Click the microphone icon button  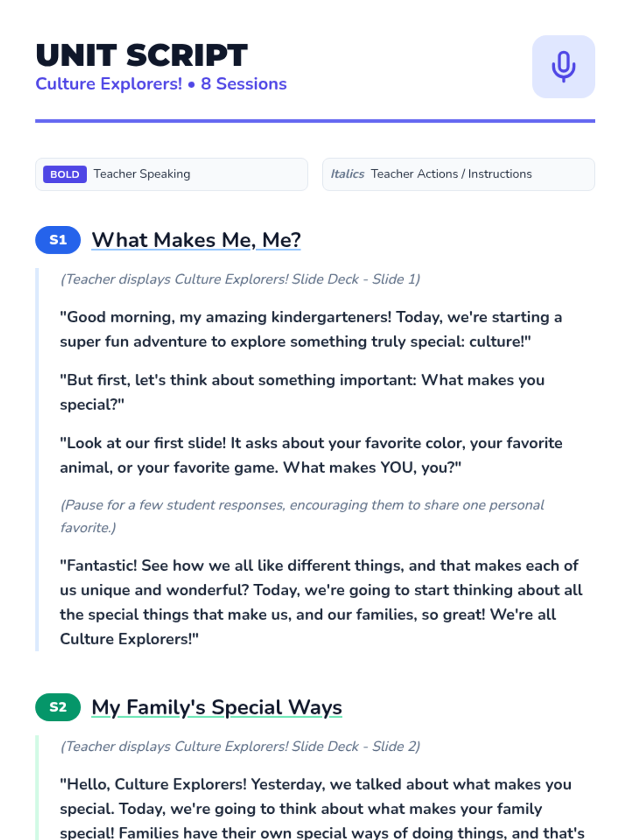[563, 67]
